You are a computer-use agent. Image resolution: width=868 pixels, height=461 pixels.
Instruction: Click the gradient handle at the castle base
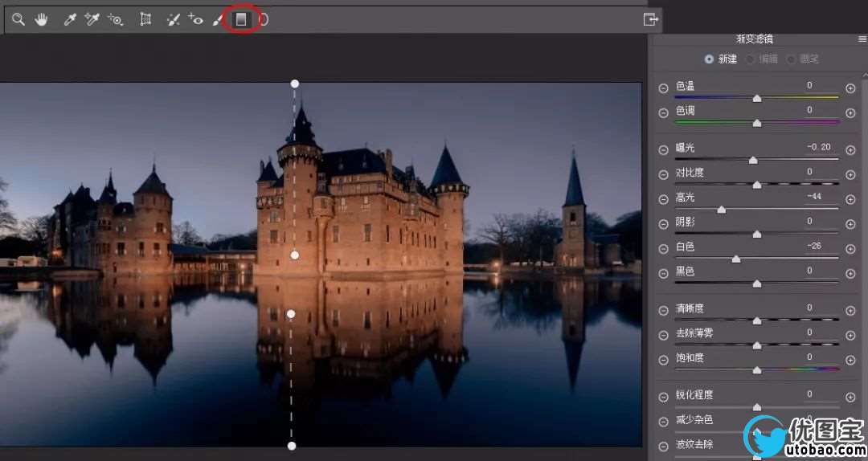(x=295, y=255)
